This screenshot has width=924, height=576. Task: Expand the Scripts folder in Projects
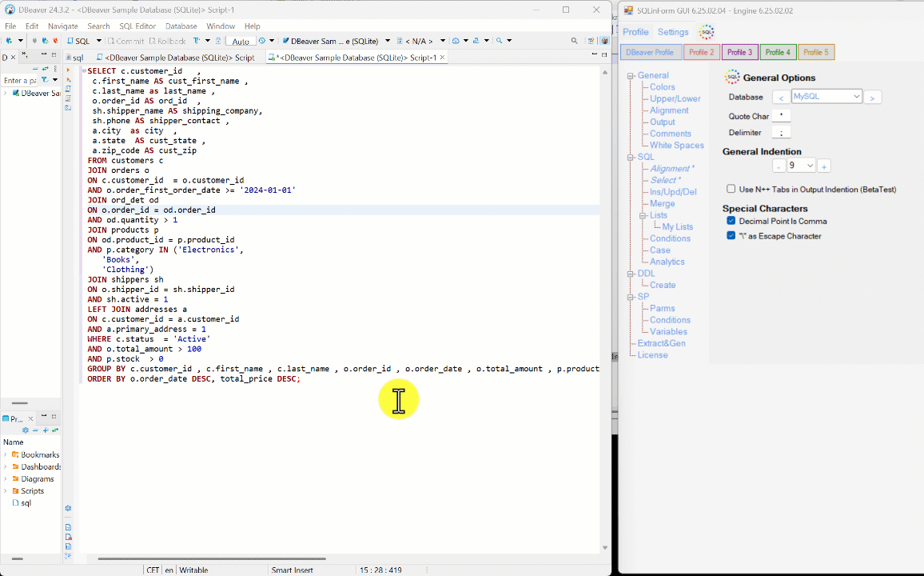point(6,490)
